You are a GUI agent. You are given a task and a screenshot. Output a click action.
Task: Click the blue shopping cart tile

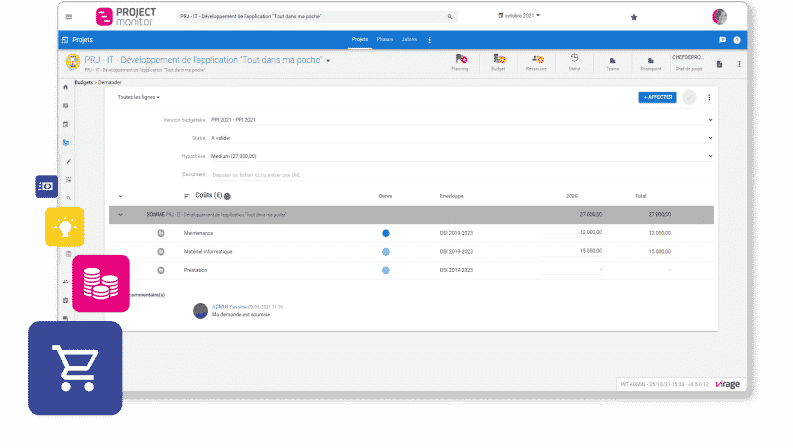75,368
